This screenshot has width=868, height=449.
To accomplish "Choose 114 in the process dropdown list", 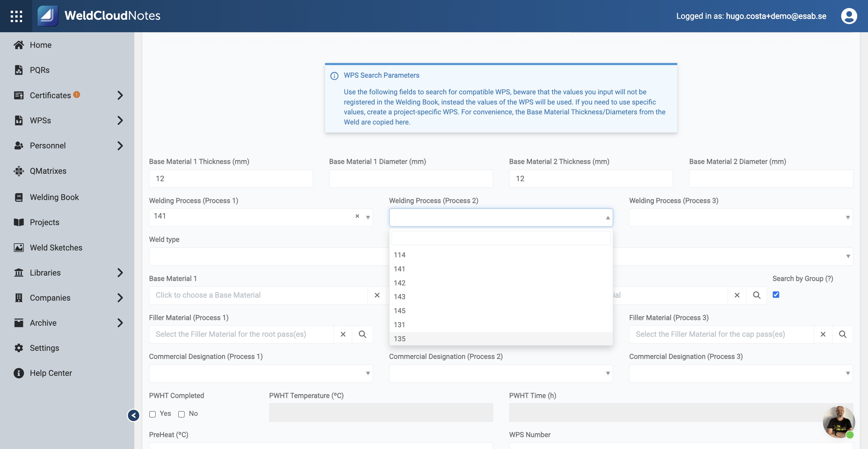I will point(501,255).
